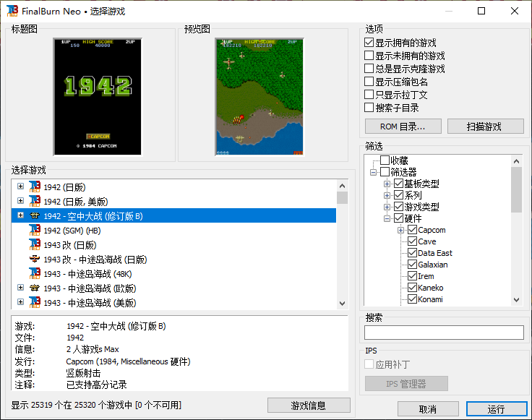The image size is (532, 420).
Task: Toggle the 筛选器 root checkbox
Action: [385, 171]
